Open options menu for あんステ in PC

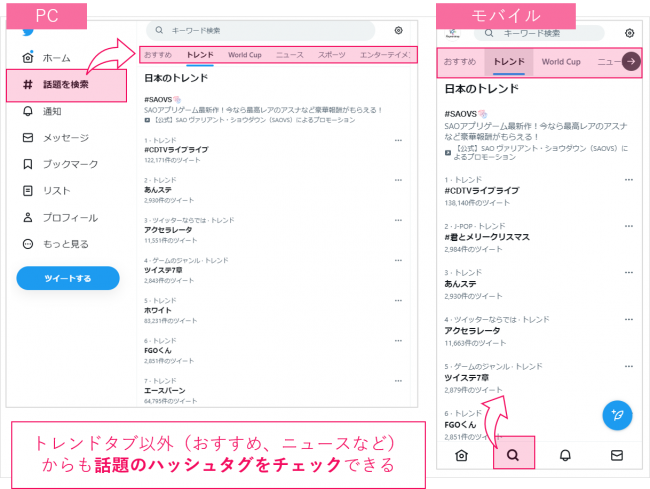click(399, 181)
